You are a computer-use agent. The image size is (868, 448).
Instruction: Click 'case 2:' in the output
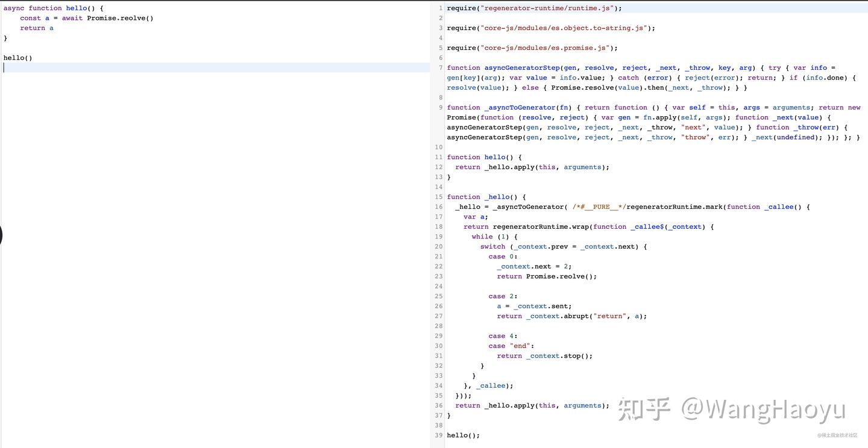pos(503,296)
